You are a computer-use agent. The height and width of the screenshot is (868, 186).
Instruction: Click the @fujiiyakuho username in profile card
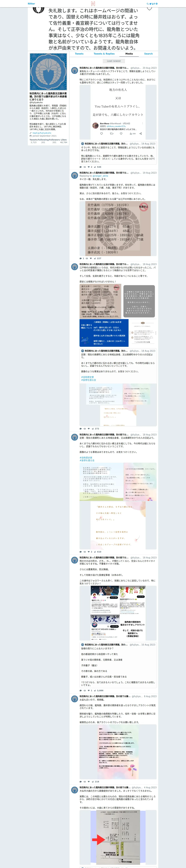coord(36,102)
